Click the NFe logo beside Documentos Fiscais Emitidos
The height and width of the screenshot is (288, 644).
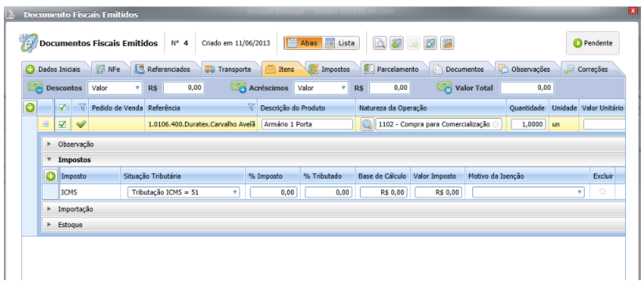(28, 43)
